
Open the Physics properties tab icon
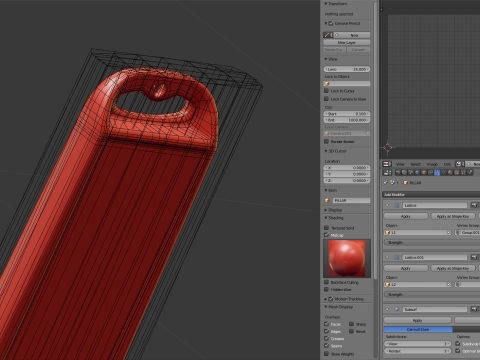coord(470,172)
